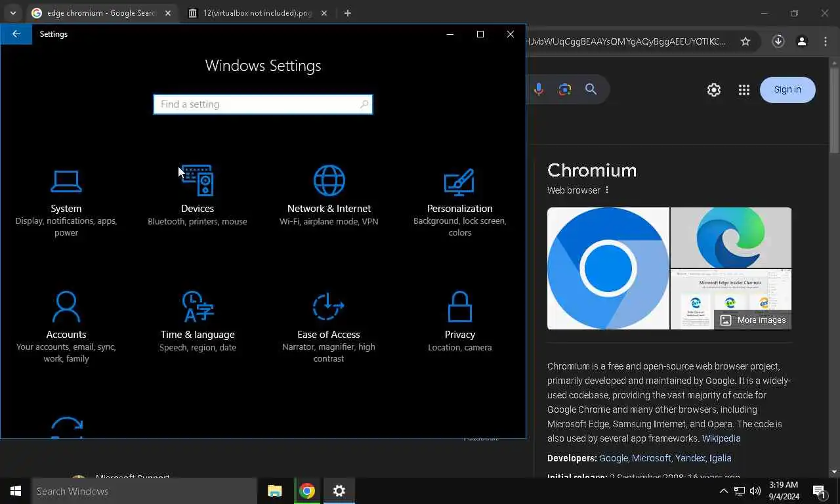Open Personalization settings
Viewport: 840px width, 504px height.
tap(460, 203)
